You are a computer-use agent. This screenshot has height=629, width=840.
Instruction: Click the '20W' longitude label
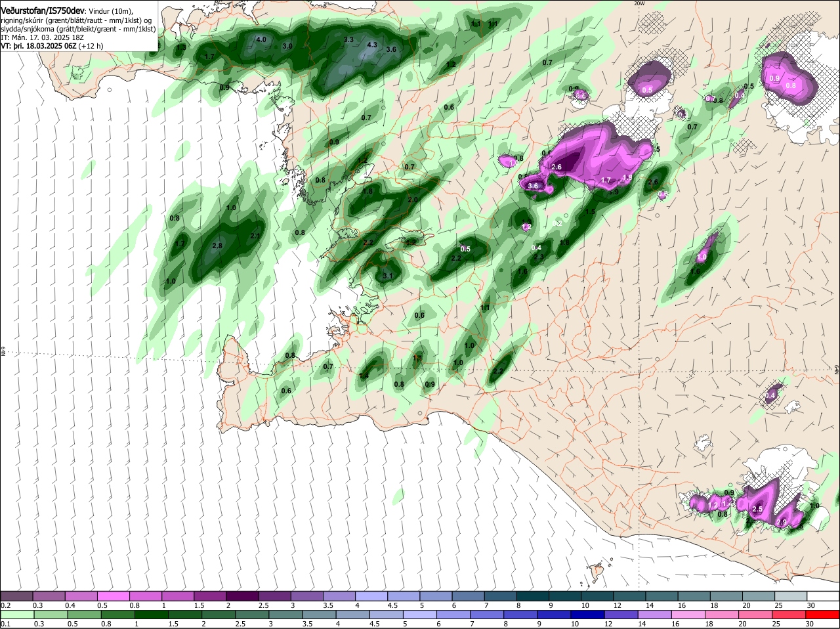click(x=639, y=3)
